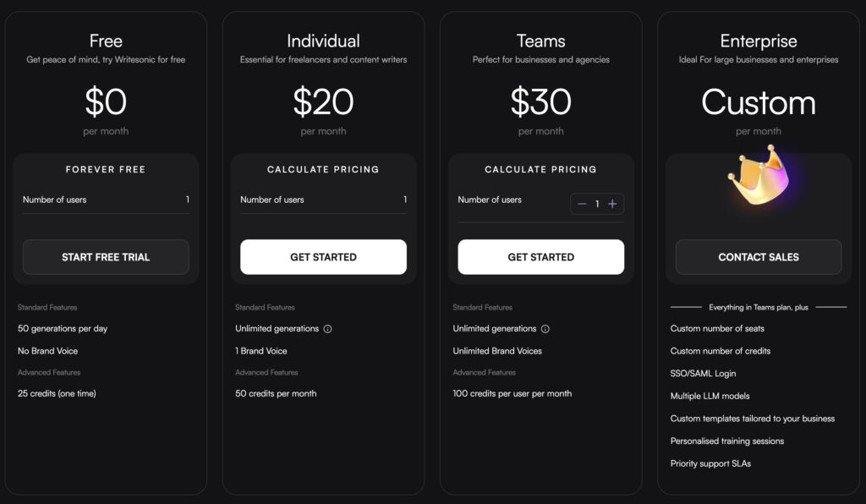The width and height of the screenshot is (866, 504).
Task: Click the SSO/SAML Login feature under Enterprise
Action: click(702, 373)
